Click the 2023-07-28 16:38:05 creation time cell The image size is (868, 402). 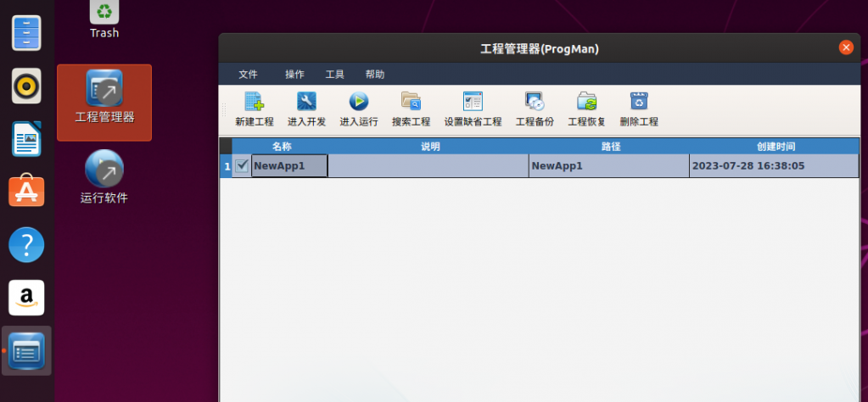[774, 166]
